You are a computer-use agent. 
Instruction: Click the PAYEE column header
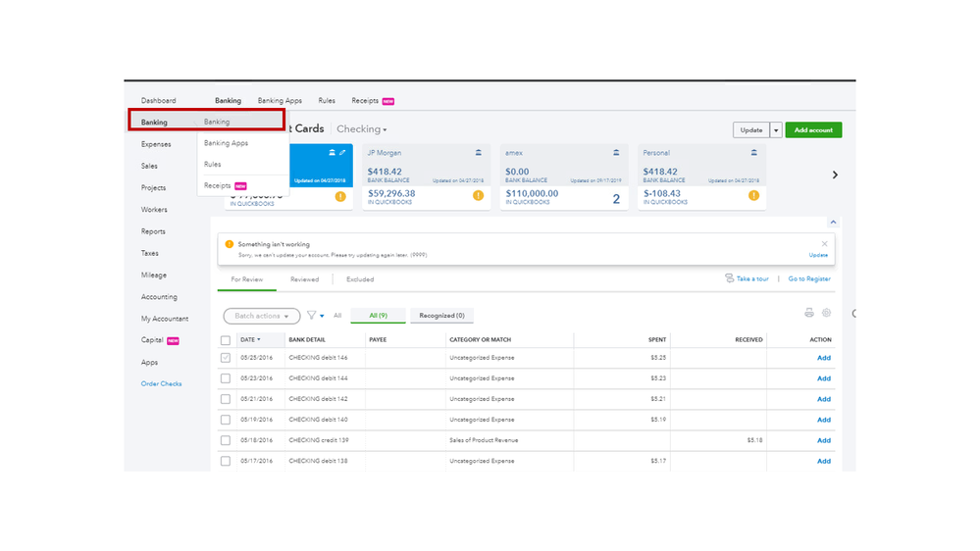(378, 340)
